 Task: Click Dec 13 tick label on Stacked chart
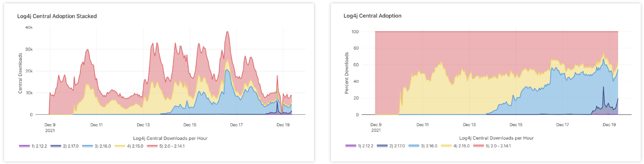click(x=143, y=125)
